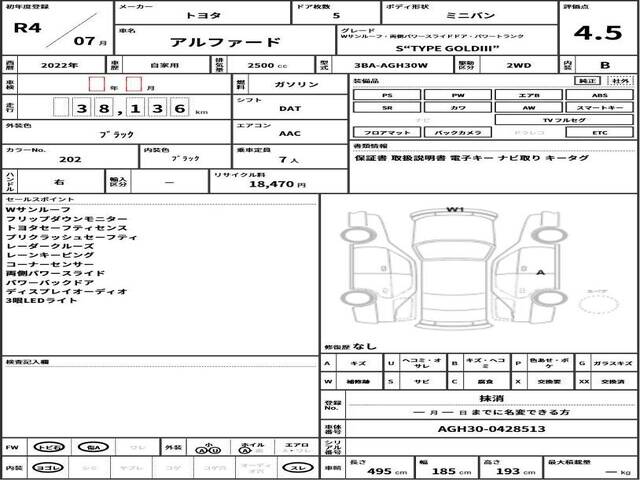Screen dimensions: 640x480
Task: Click the circled 傷A mark in FW row
Action: tap(90, 448)
